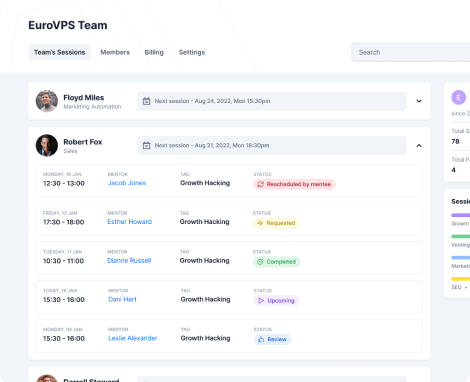470x382 pixels.
Task: Click the 10:30 - 11:00 session time
Action: (x=63, y=261)
